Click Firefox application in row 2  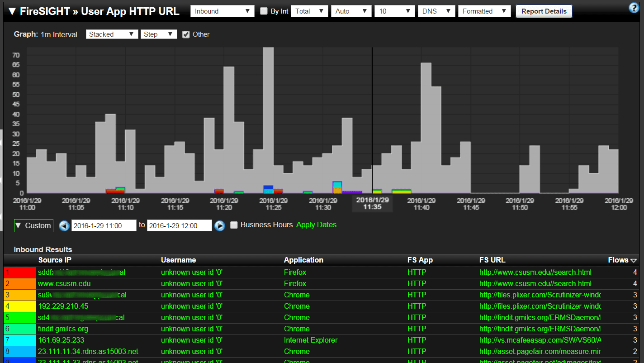[295, 284]
